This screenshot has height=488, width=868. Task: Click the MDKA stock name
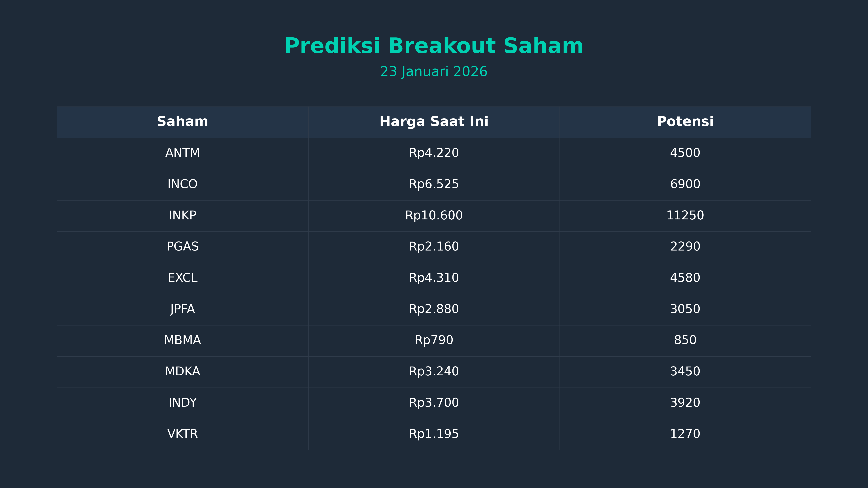click(x=182, y=371)
